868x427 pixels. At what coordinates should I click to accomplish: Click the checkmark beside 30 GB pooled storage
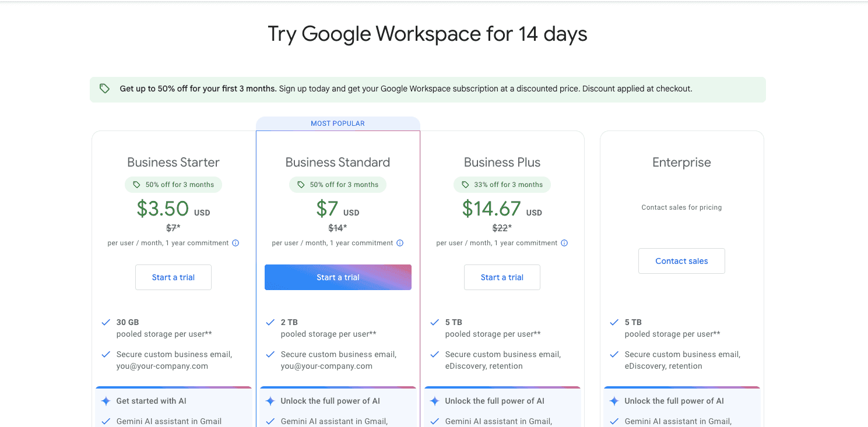tap(106, 322)
